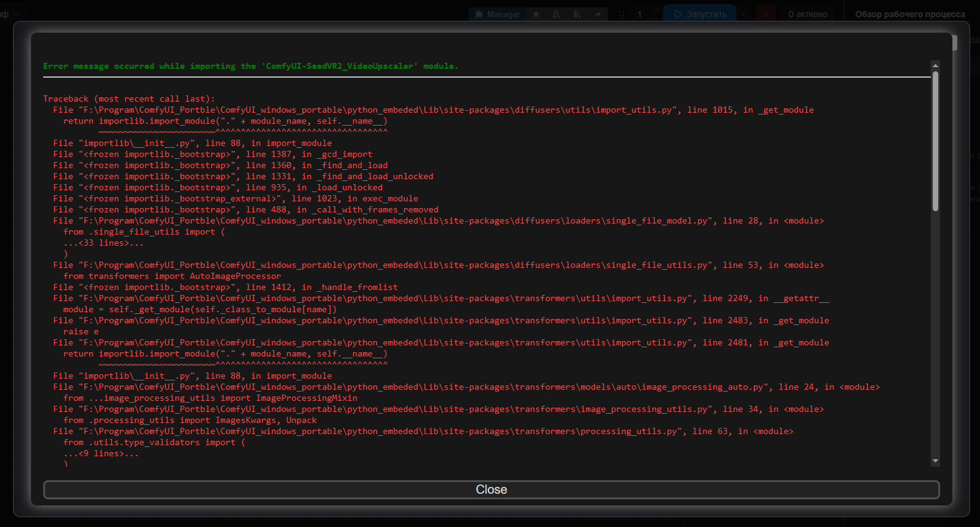Click the line 'line 1331, in _find_and_load_unlocked'
980x527 pixels.
[x=243, y=176]
